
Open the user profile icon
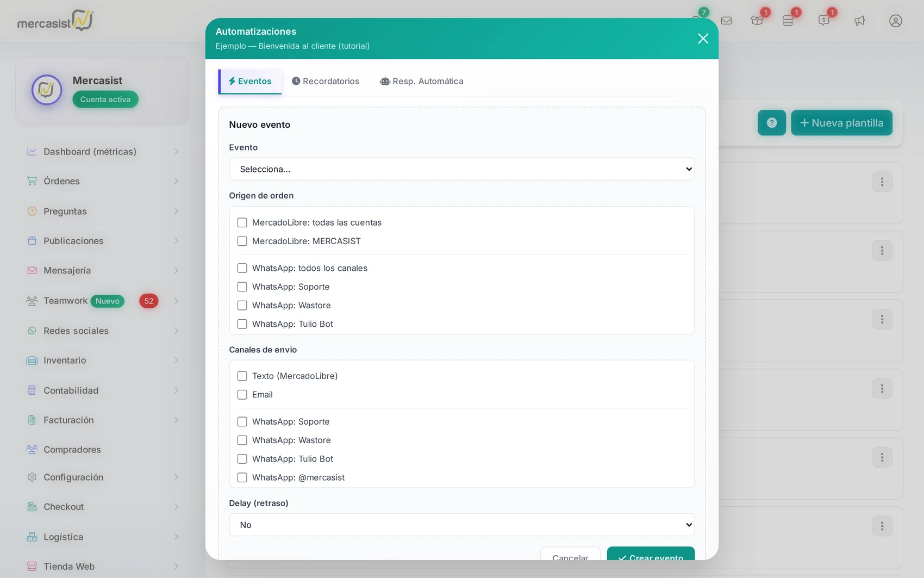click(x=896, y=21)
